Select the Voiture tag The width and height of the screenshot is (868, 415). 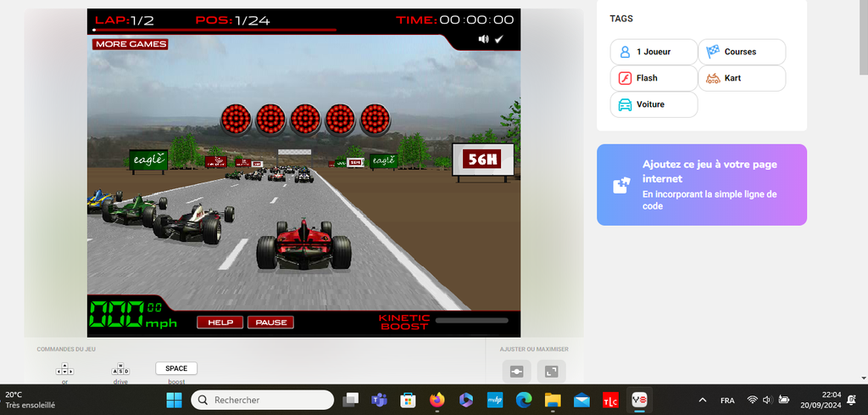click(x=654, y=104)
